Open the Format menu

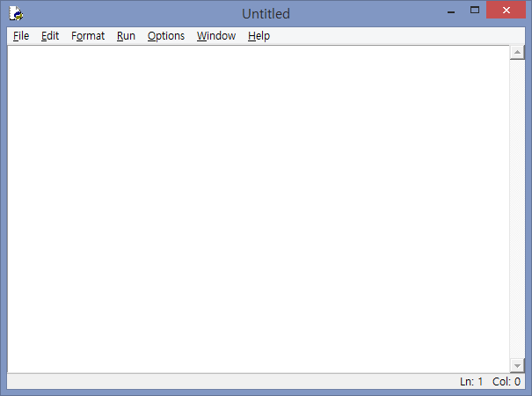(x=88, y=36)
